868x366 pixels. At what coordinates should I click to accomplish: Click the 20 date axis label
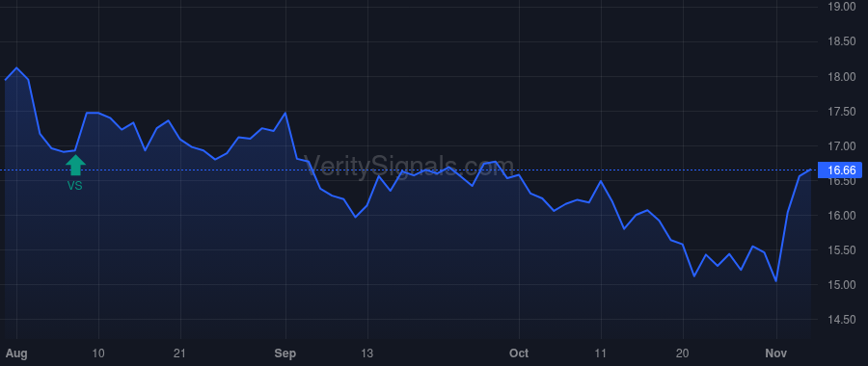[x=683, y=353]
